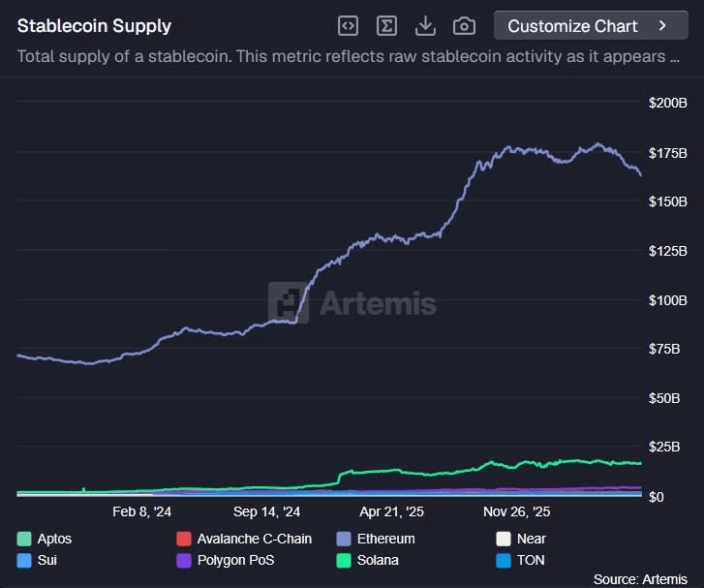The width and height of the screenshot is (704, 588).
Task: Open Customize Chart button
Action: pos(591,25)
